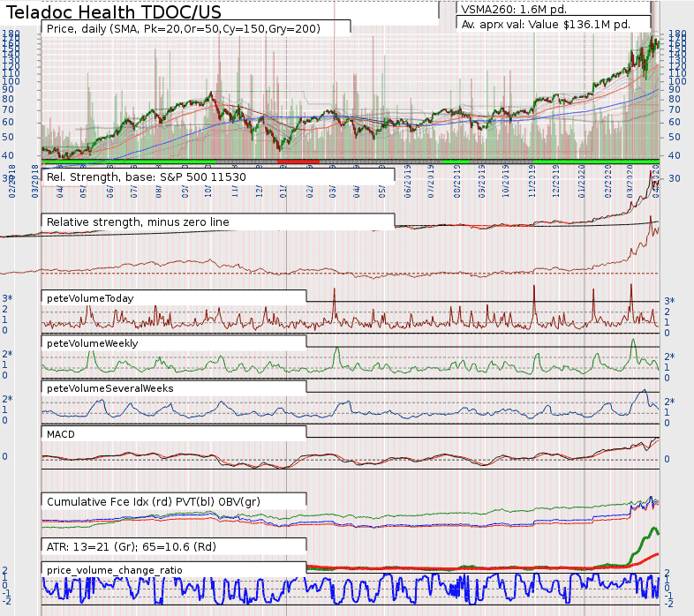Select the 01/2020 date axis label
The image size is (694, 616).
point(582,181)
